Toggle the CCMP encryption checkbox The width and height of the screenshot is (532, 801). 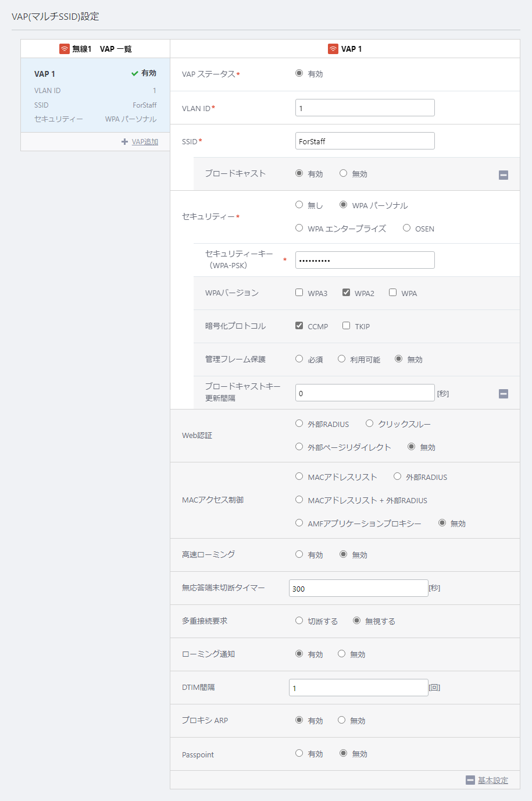(x=299, y=326)
